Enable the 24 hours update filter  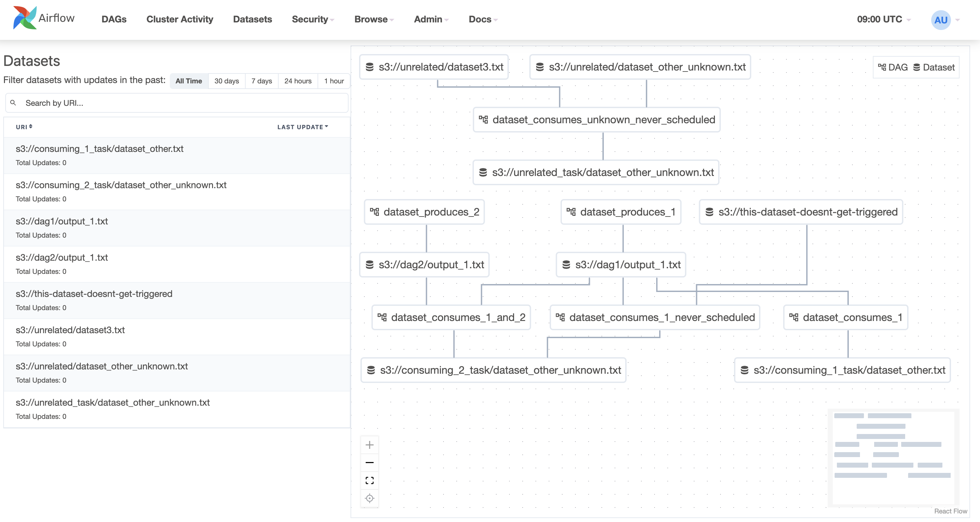point(298,81)
